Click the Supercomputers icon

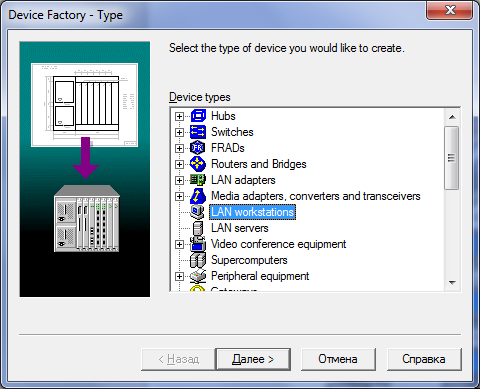tap(198, 260)
